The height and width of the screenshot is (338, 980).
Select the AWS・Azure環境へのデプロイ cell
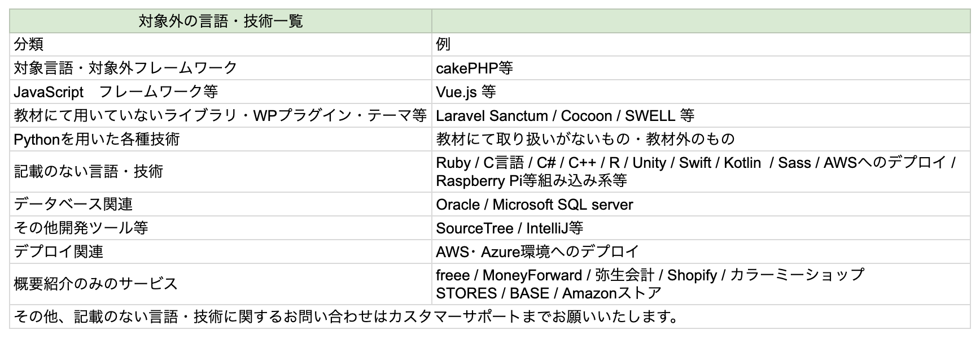coord(701,252)
